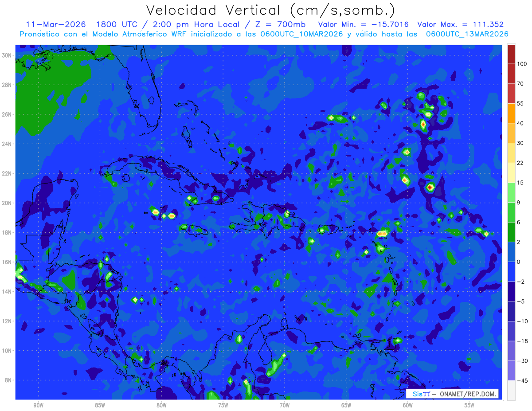
Task: Click the 28N latitude label
Action: [x=8, y=85]
